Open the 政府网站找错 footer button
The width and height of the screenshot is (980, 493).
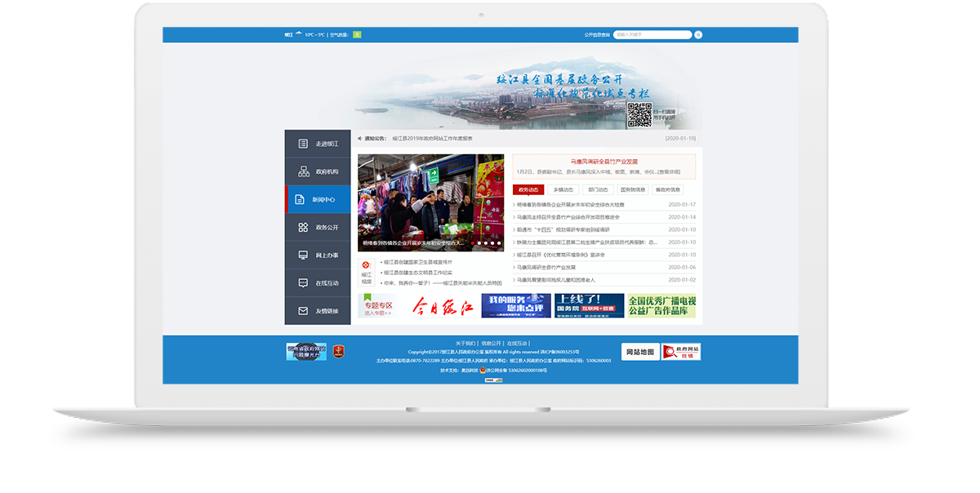click(x=681, y=353)
